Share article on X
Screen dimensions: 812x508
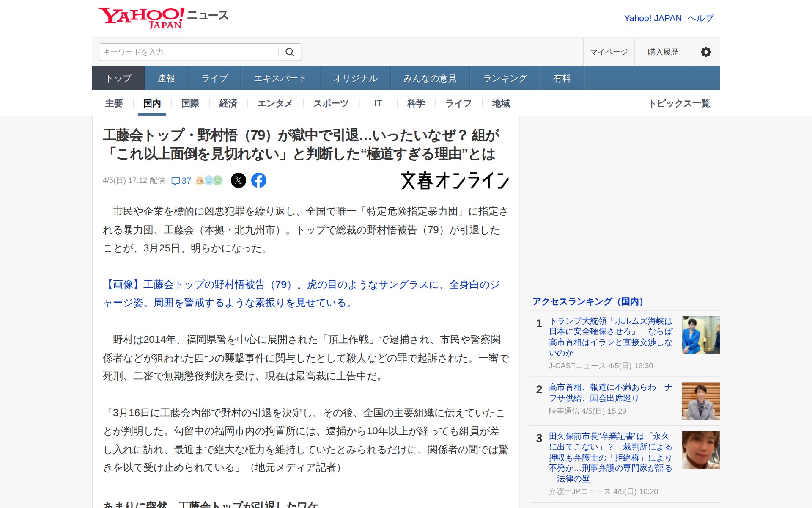point(239,180)
